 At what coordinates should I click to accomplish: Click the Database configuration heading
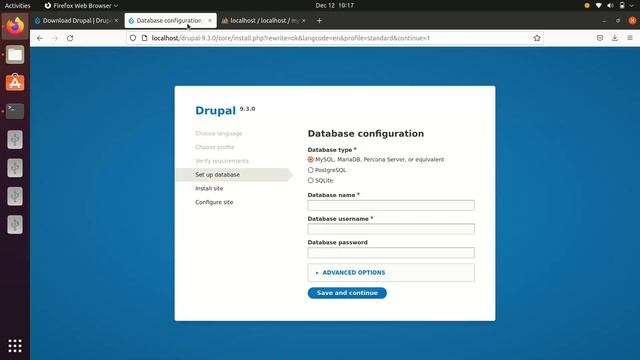[366, 133]
